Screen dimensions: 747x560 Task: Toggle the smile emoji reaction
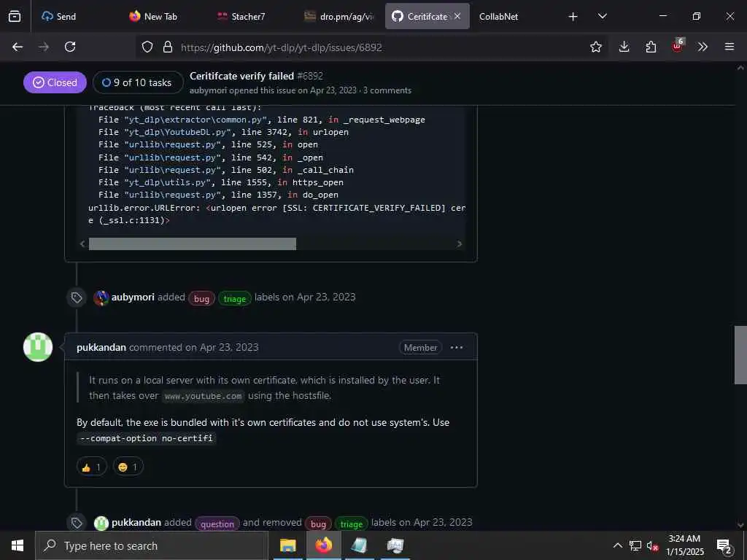click(x=128, y=467)
